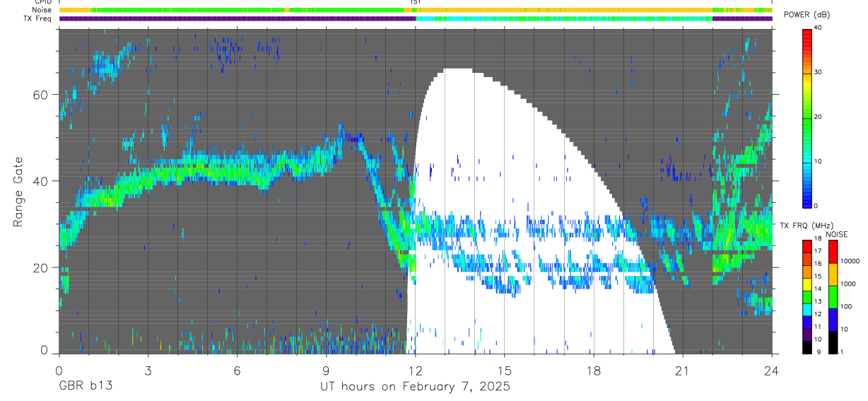Image resolution: width=868 pixels, height=401 pixels.
Task: Click the '20' tick on POWER scale
Action: (x=819, y=117)
